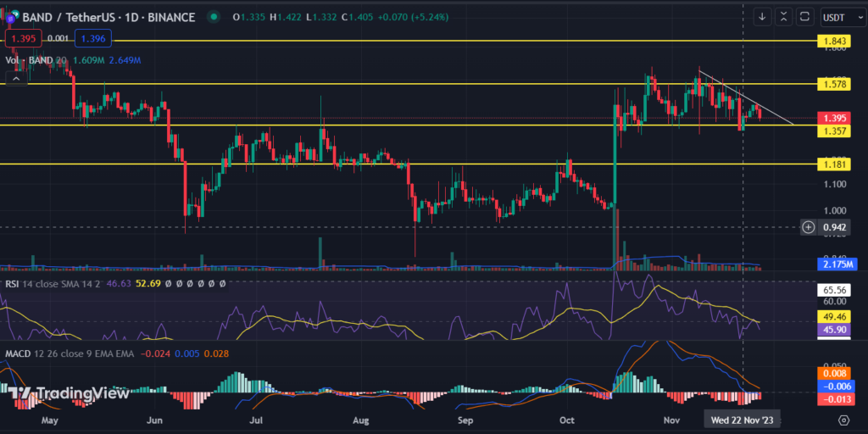Viewport: 868px width, 434px height.
Task: Click the MACD histogram value -0.024
Action: (x=155, y=353)
